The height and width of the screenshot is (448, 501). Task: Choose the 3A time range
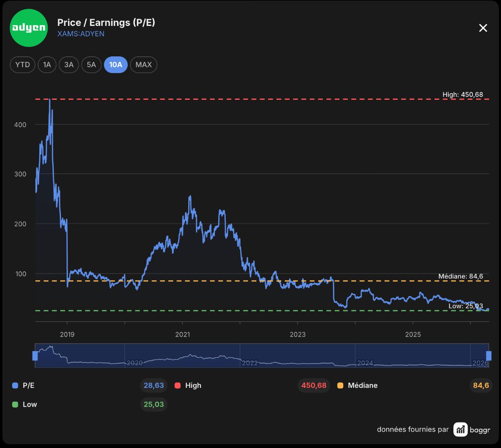(x=69, y=65)
